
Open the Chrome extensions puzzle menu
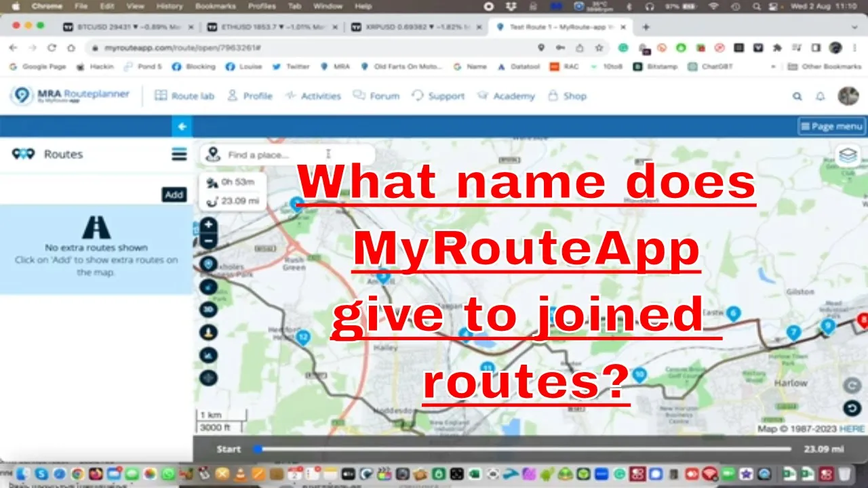tap(777, 48)
